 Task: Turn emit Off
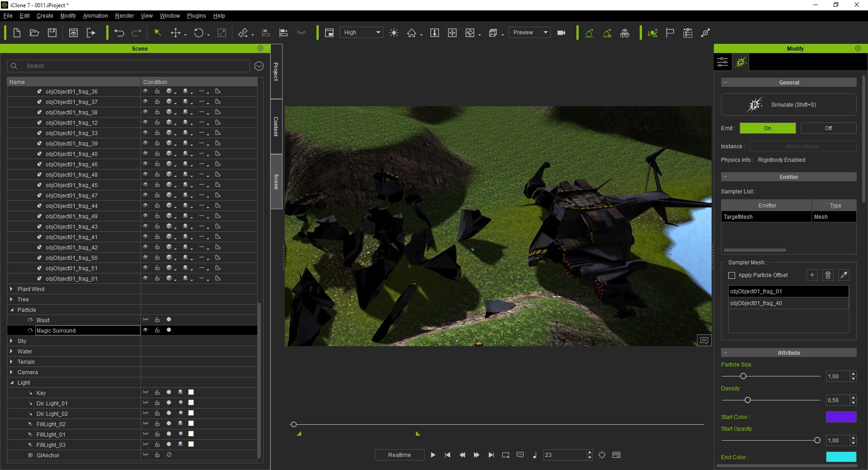(828, 128)
